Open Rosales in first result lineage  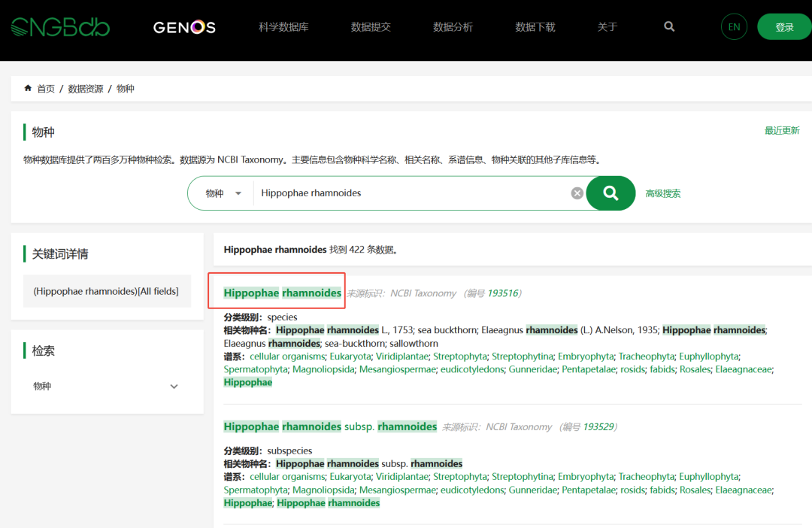695,369
